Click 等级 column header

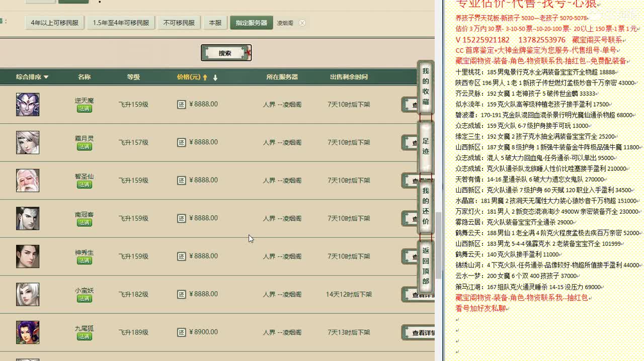pos(133,77)
